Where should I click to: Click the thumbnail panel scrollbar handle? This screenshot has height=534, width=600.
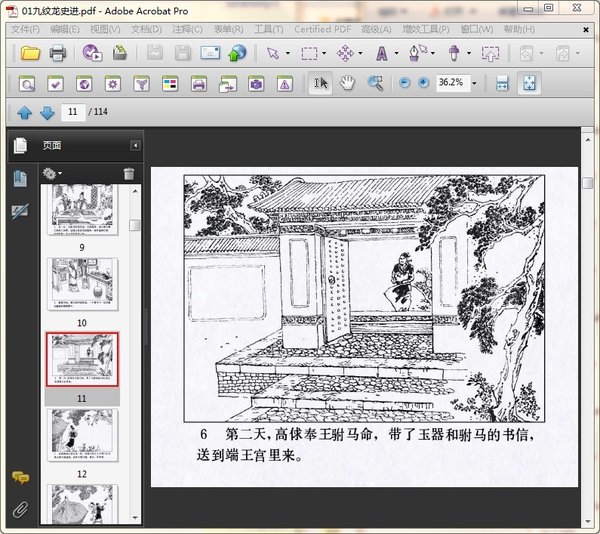[135, 225]
